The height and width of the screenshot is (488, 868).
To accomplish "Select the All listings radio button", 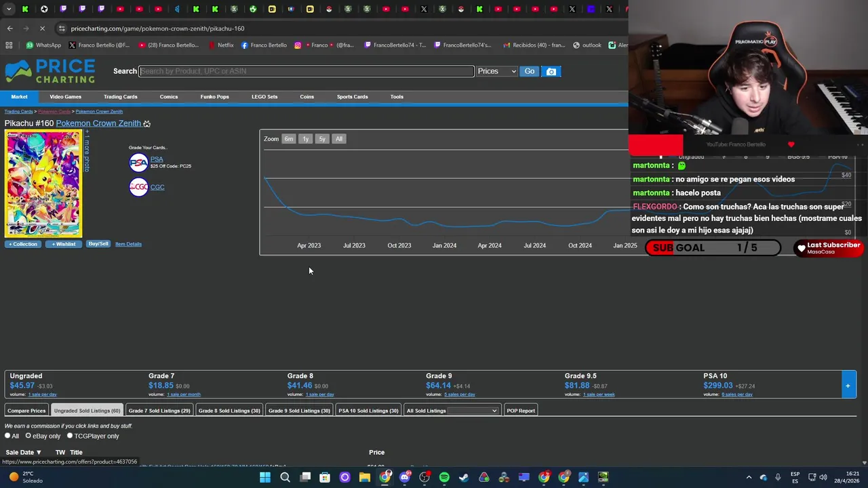I will pos(7,436).
